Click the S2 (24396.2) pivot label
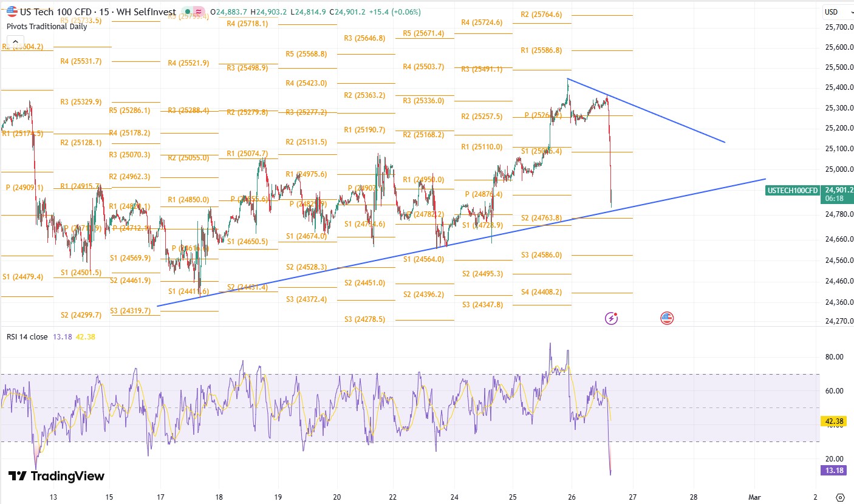 (423, 295)
